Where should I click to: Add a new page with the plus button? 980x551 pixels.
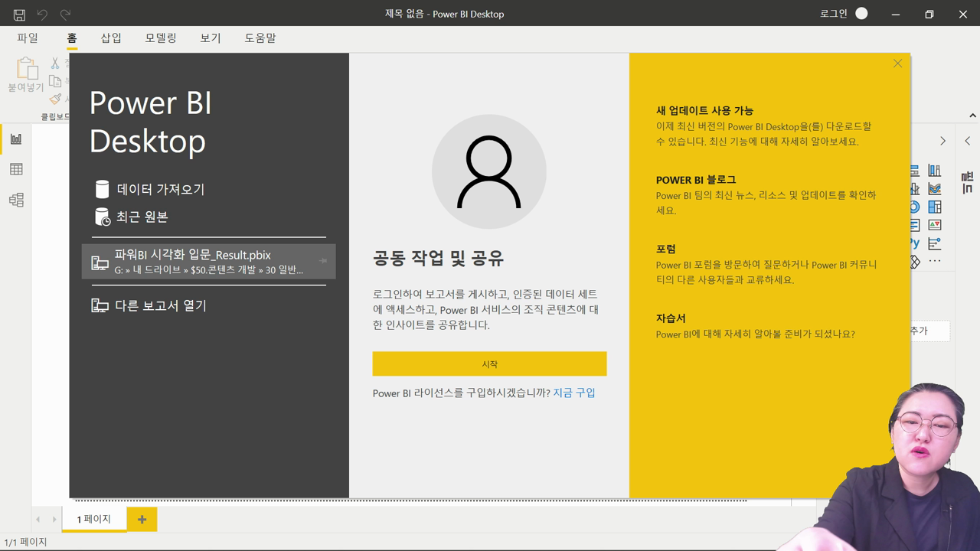[142, 519]
